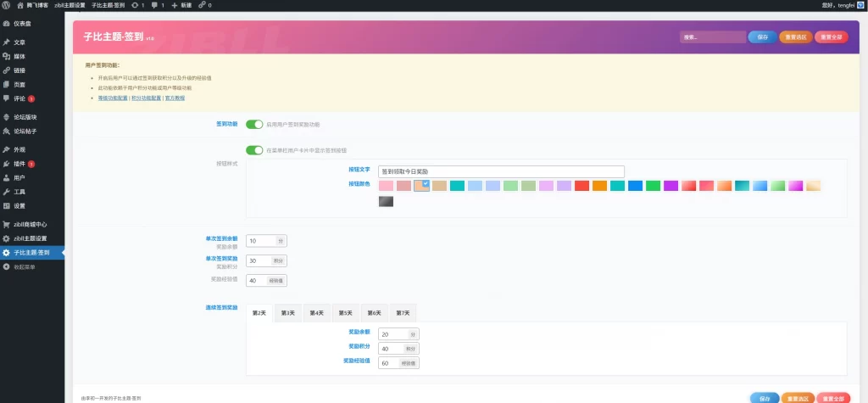This screenshot has height=403, width=868.
Task: Open 外观 appearance menu in sidebar
Action: click(19, 149)
